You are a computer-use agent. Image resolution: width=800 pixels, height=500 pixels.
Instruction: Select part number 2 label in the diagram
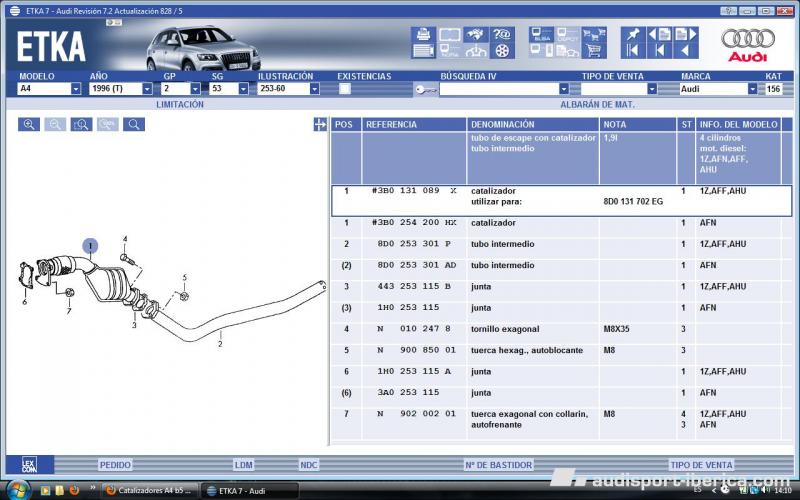220,344
